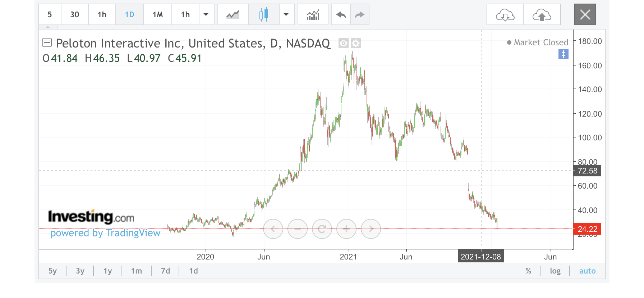Switch to the area line chart style

233,15
